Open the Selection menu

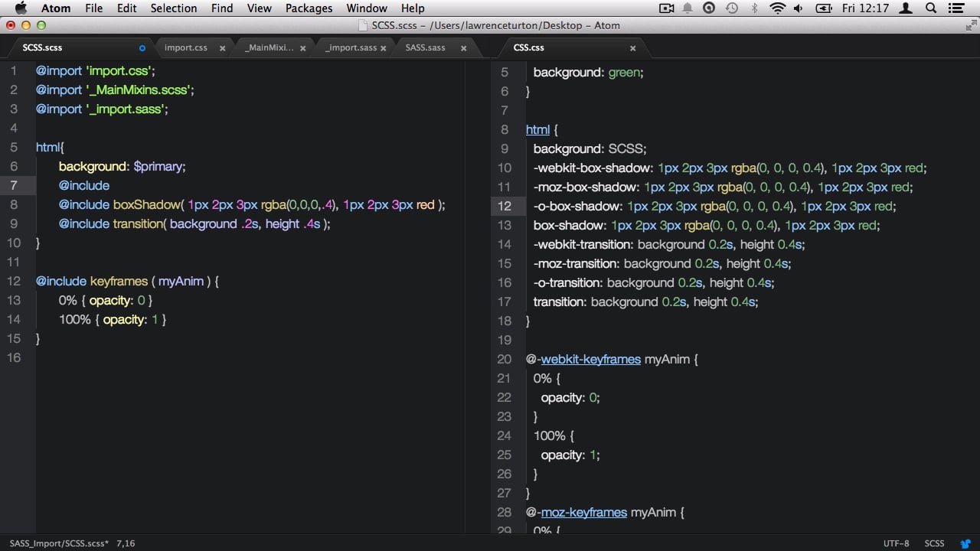point(173,8)
